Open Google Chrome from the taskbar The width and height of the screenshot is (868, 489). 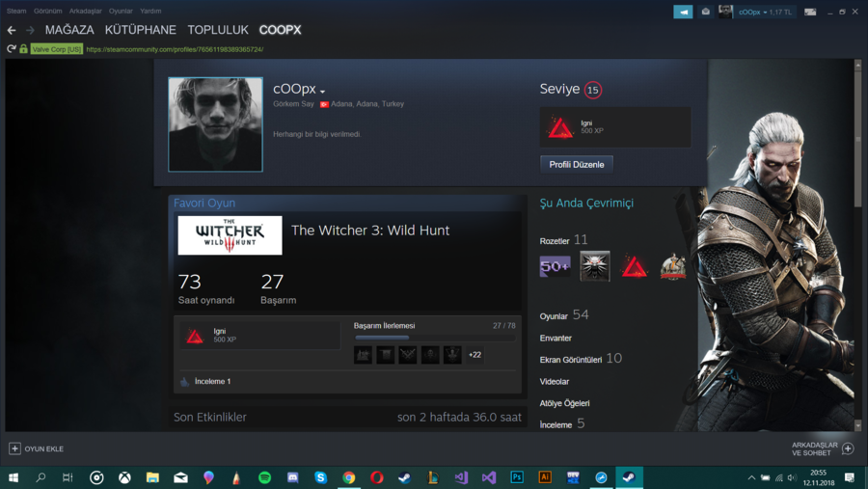click(349, 477)
